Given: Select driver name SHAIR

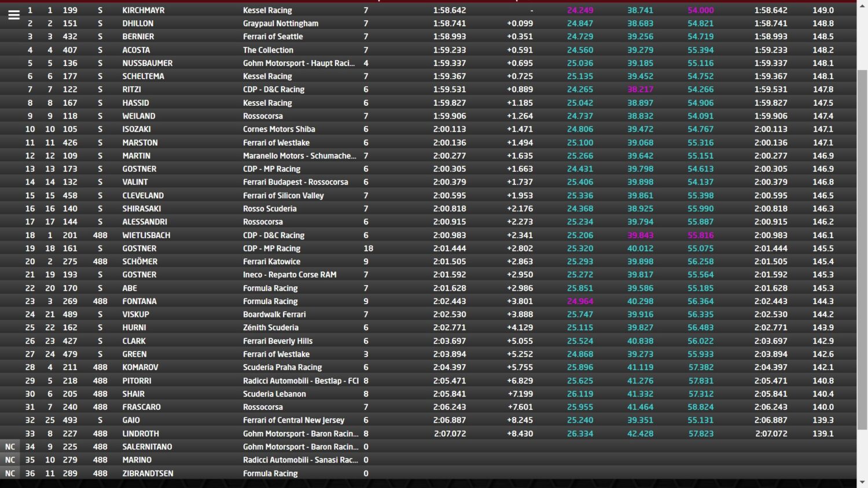Looking at the screenshot, I should pos(134,394).
